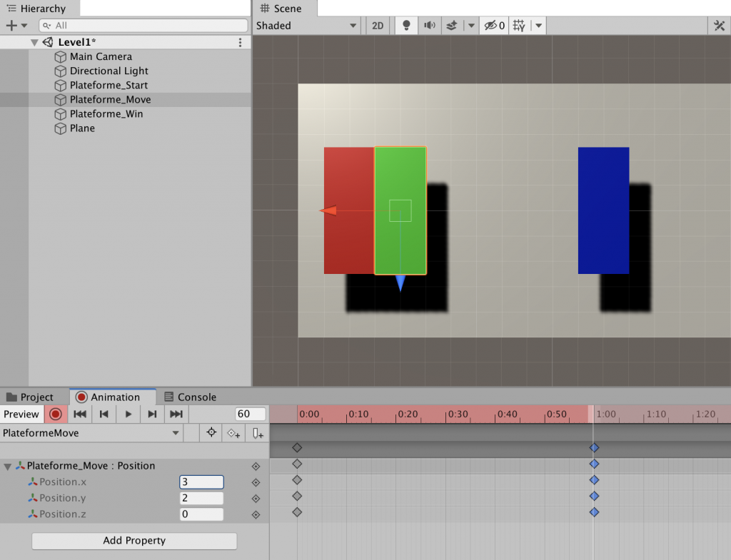Jump to the first keyframe
The image size is (731, 560).
(80, 414)
